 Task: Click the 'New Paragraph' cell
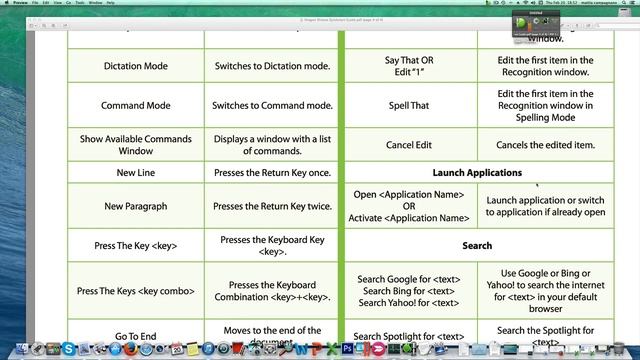[x=136, y=206]
